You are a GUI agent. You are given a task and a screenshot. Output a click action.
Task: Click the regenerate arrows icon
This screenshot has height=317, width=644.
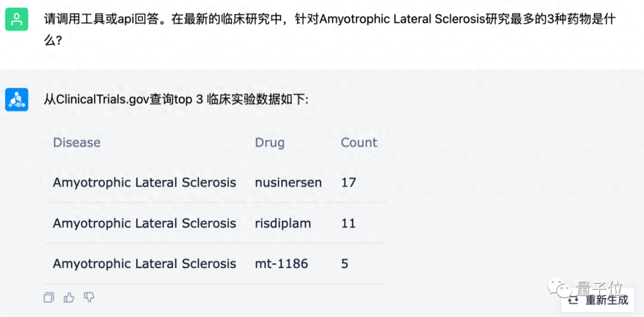coord(574,300)
